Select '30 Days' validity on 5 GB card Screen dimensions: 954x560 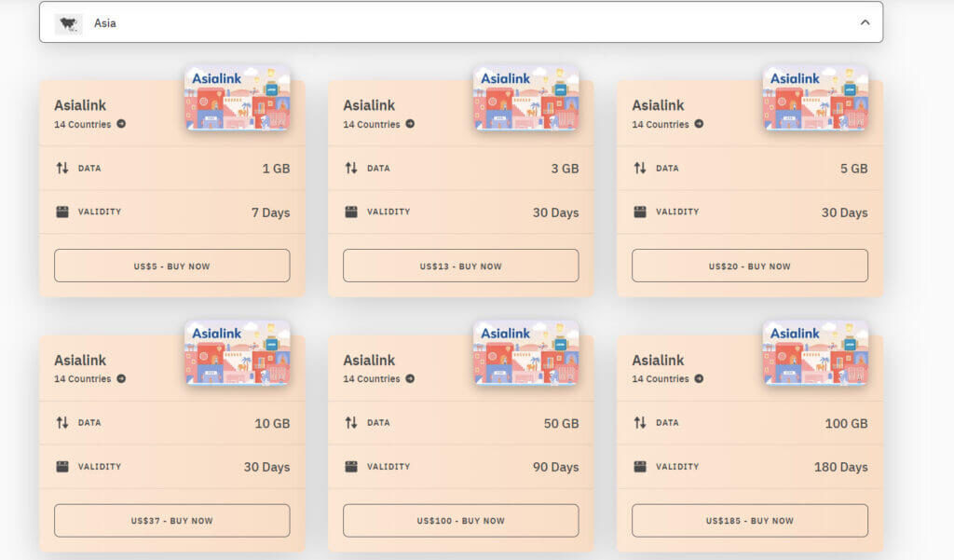tap(845, 212)
